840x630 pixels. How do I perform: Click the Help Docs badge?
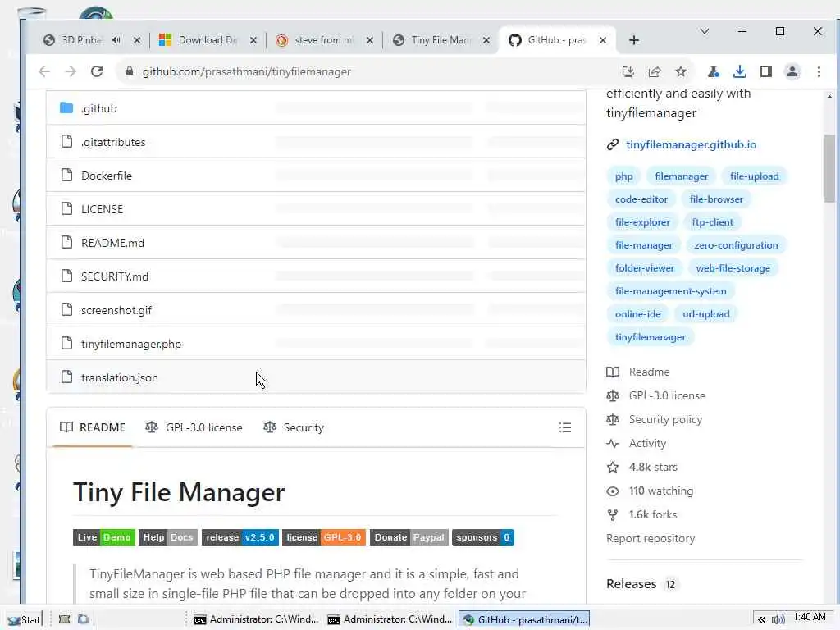(x=168, y=537)
